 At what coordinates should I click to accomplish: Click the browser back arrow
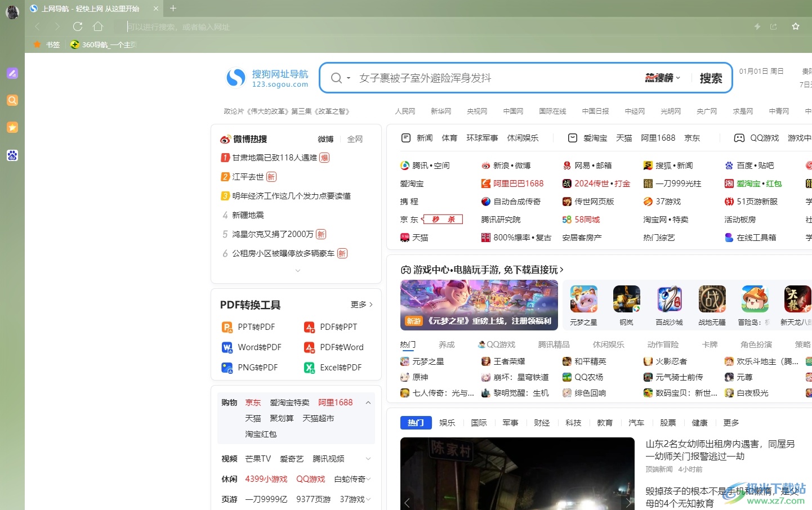point(37,26)
